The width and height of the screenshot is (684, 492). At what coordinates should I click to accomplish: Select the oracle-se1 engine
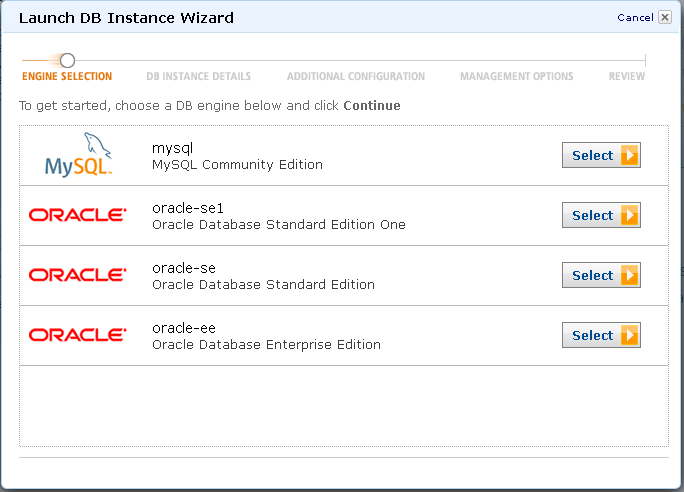click(x=601, y=215)
